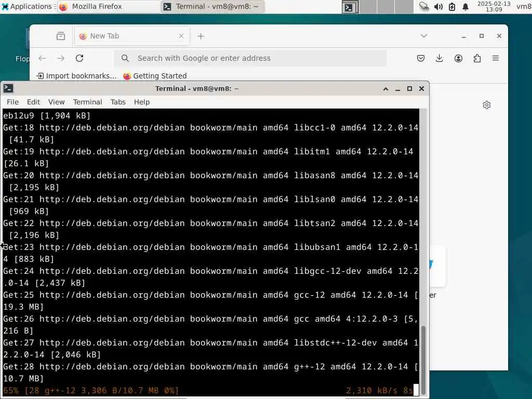The width and height of the screenshot is (532, 399).
Task: Open the terminal Edit menu
Action: 33,102
